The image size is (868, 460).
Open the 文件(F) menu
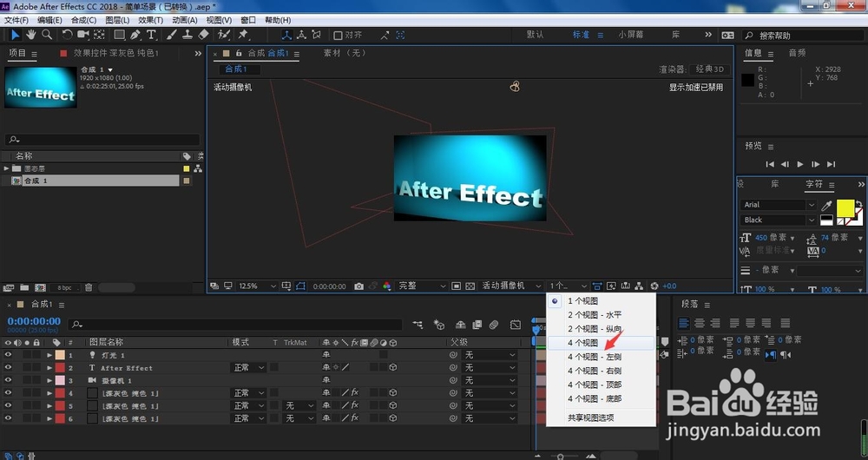(x=16, y=20)
